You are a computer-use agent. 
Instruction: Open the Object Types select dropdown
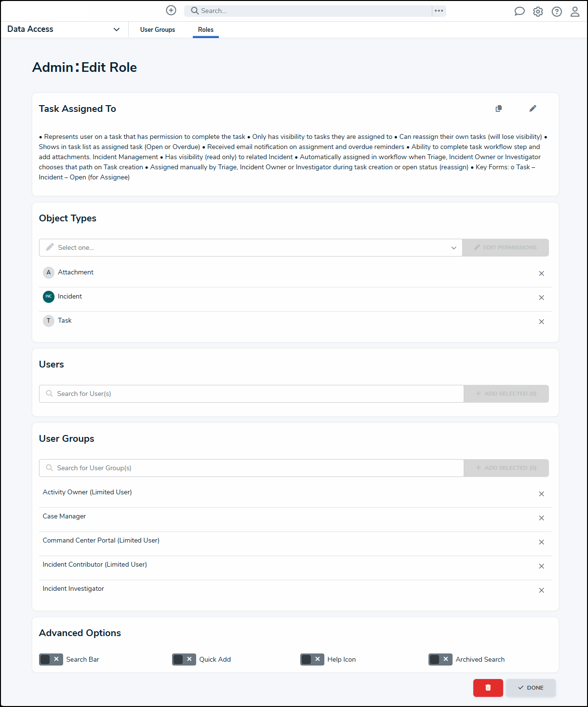point(251,247)
